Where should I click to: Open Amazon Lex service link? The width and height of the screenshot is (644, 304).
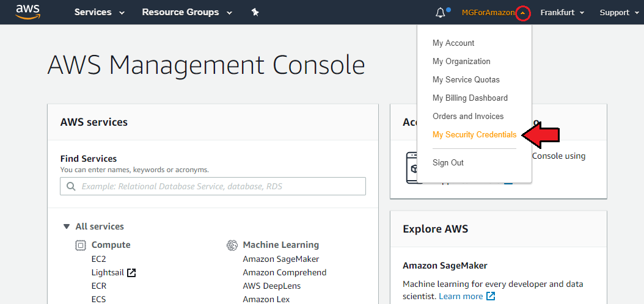click(x=266, y=300)
